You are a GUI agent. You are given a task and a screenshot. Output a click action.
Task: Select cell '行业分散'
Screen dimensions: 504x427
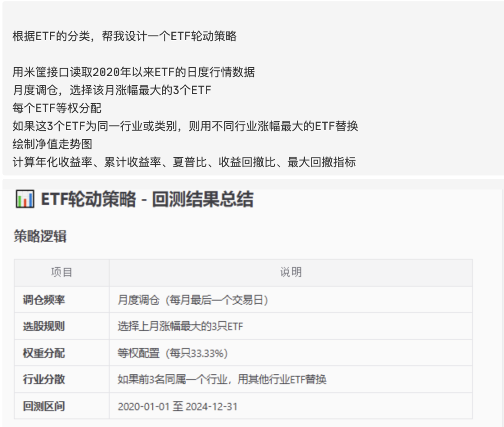tap(62, 379)
